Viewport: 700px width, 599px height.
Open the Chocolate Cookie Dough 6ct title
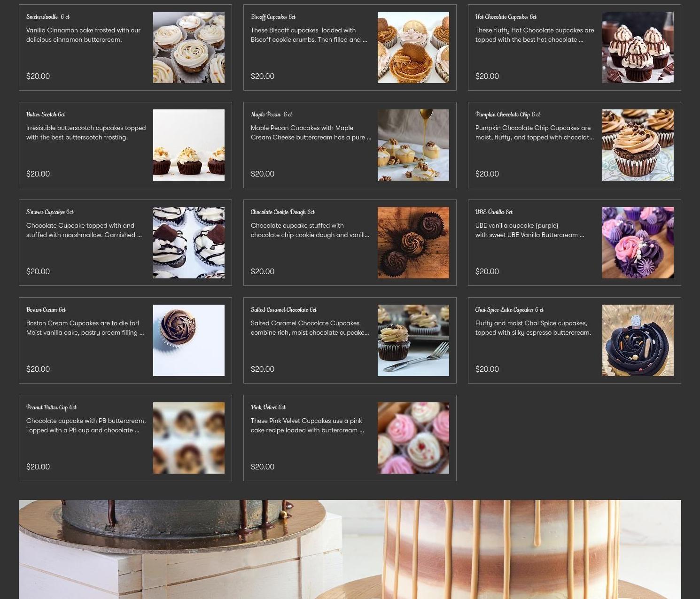coord(283,212)
